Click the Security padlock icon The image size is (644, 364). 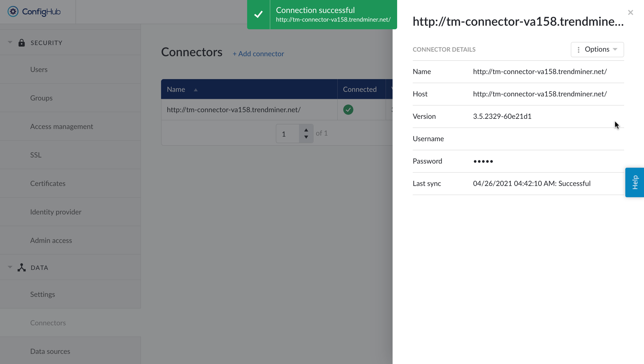(21, 43)
